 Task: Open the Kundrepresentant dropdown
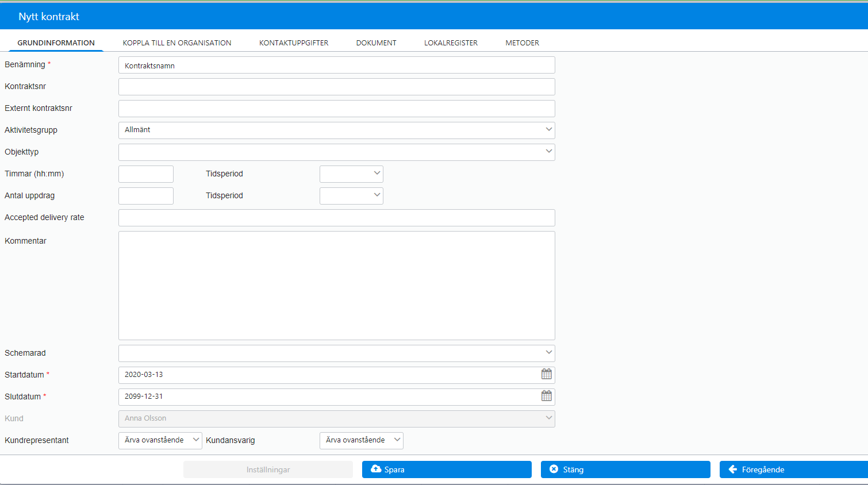point(160,441)
